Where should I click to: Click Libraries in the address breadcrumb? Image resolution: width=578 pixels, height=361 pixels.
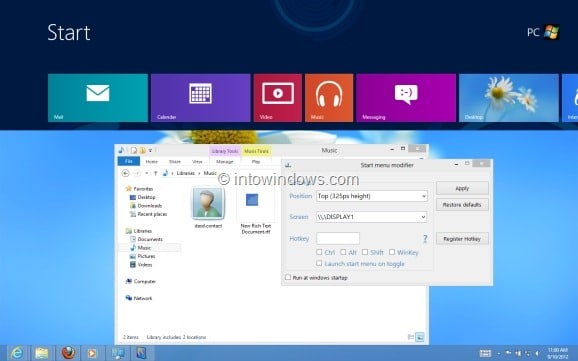pyautogui.click(x=185, y=173)
